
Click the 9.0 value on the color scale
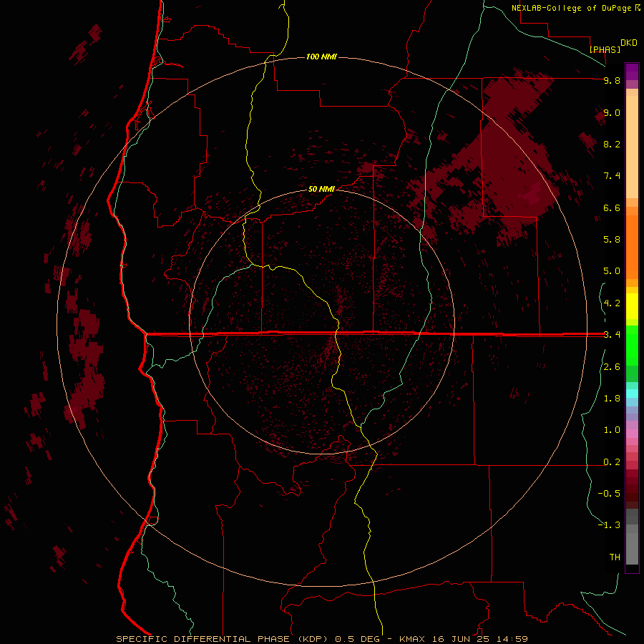[x=612, y=112]
